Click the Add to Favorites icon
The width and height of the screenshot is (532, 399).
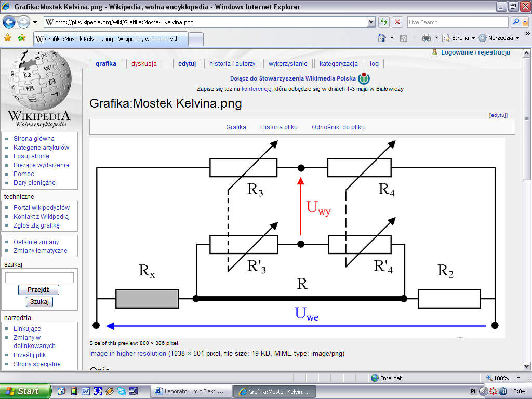21,38
